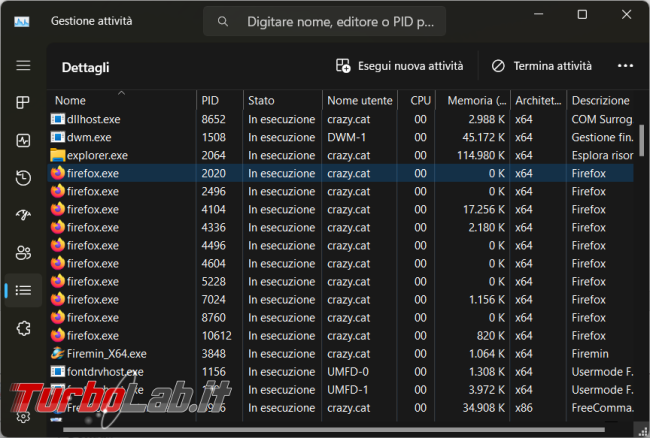The width and height of the screenshot is (650, 438).
Task: Open the Startup apps page icon
Action: [x=23, y=215]
